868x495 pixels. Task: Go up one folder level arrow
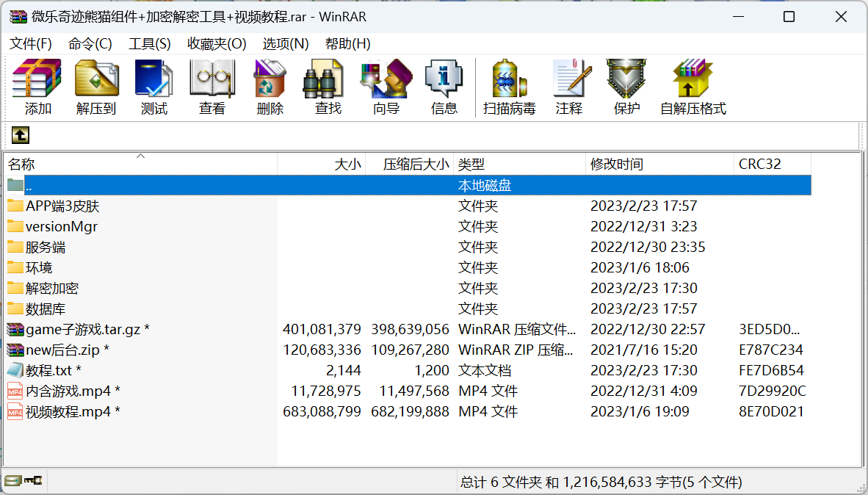(x=21, y=135)
